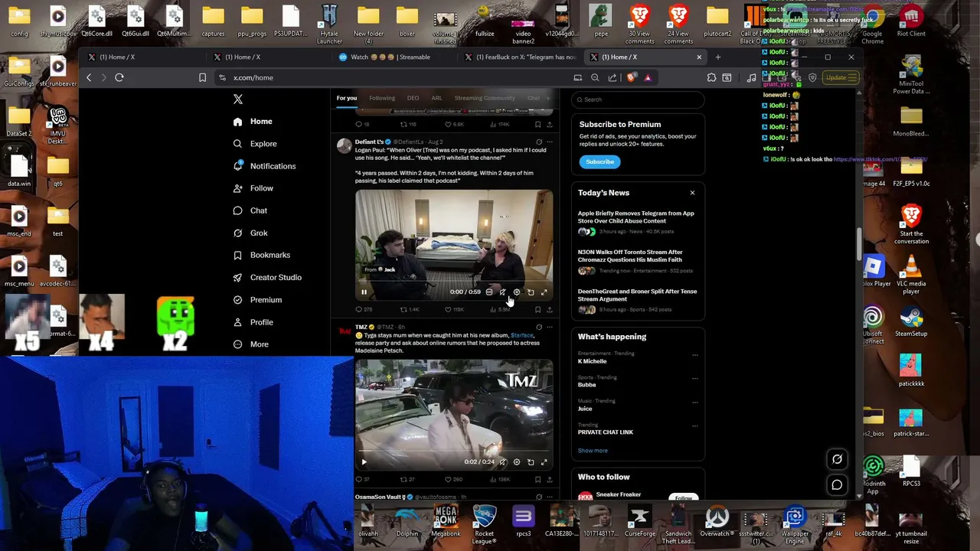Switch to the Following timeline tab

pos(382,98)
